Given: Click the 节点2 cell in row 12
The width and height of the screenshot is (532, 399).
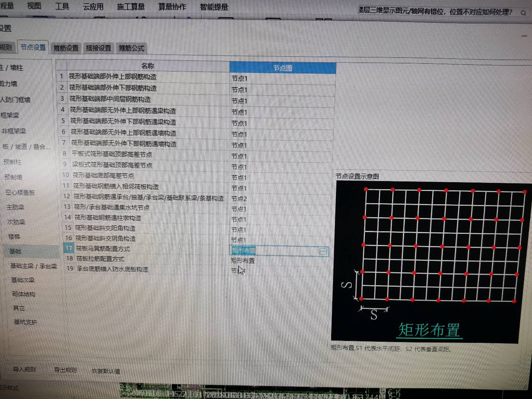Looking at the screenshot, I should 239,198.
